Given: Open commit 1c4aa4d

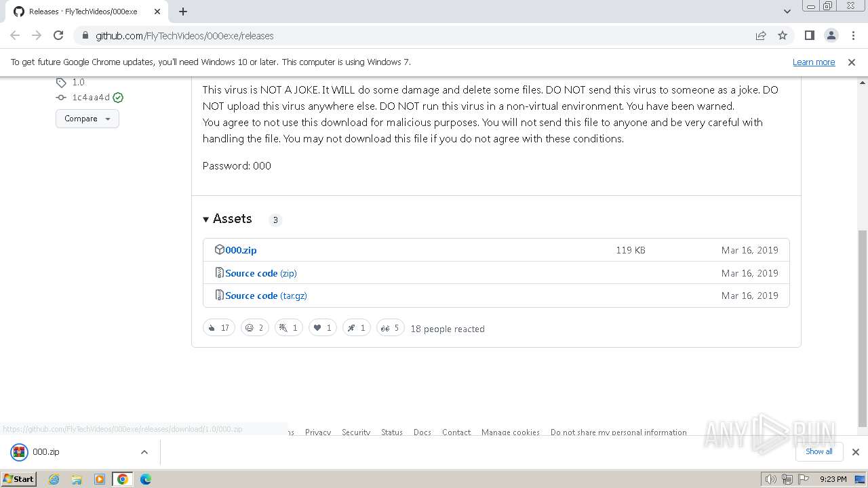Looking at the screenshot, I should (x=91, y=98).
